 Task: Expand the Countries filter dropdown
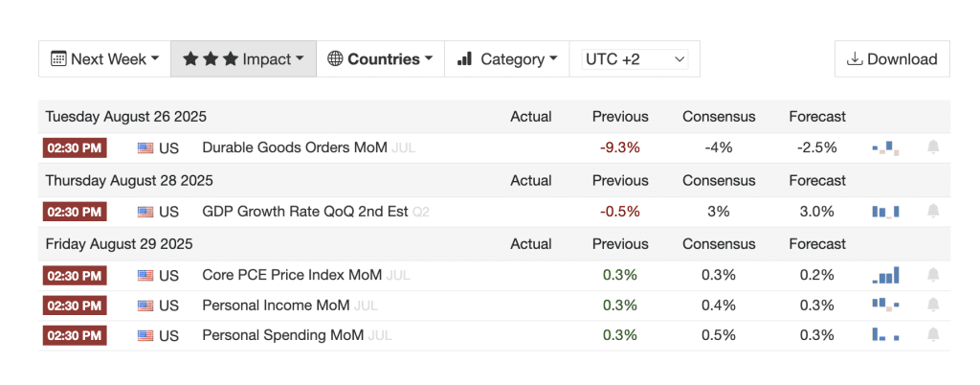(380, 59)
